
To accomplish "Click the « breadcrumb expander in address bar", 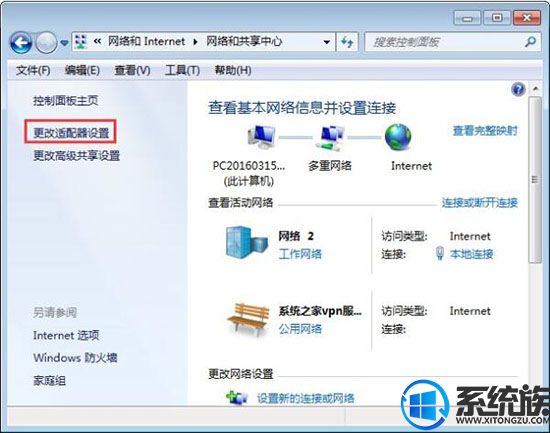I will coord(97,42).
